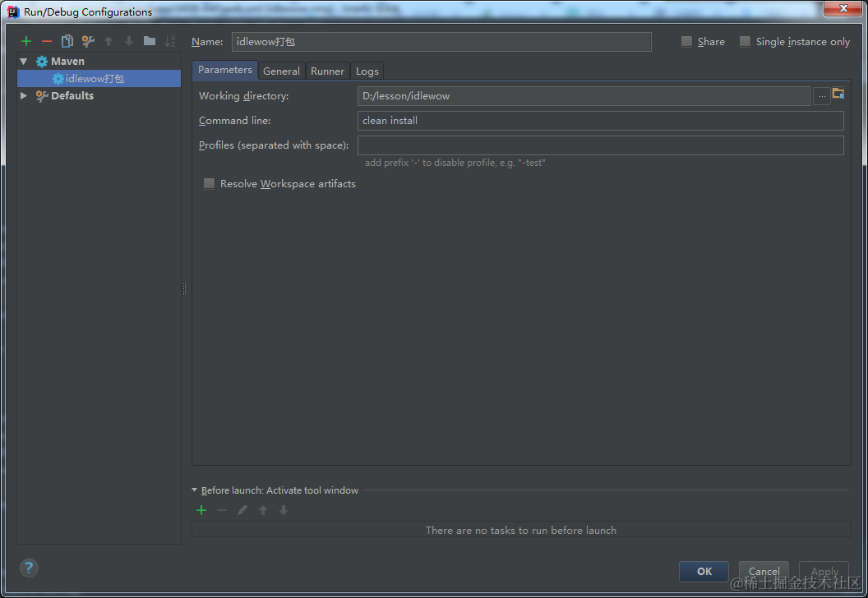Switch to the General tab
The height and width of the screenshot is (598, 868).
(281, 71)
